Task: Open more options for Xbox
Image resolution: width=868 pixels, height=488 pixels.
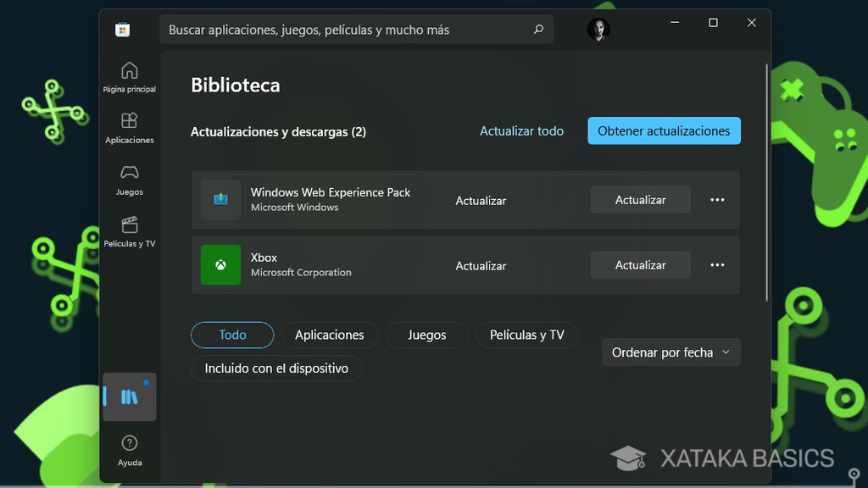Action: tap(717, 265)
